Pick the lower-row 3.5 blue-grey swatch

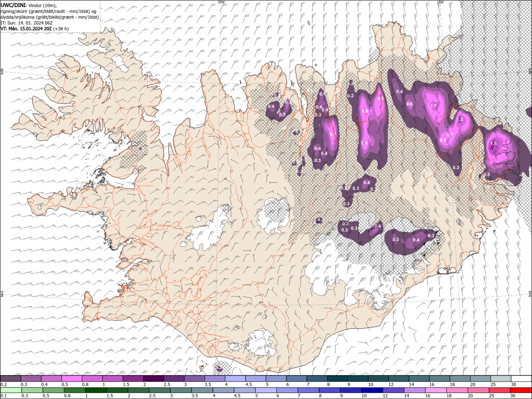coord(202,390)
